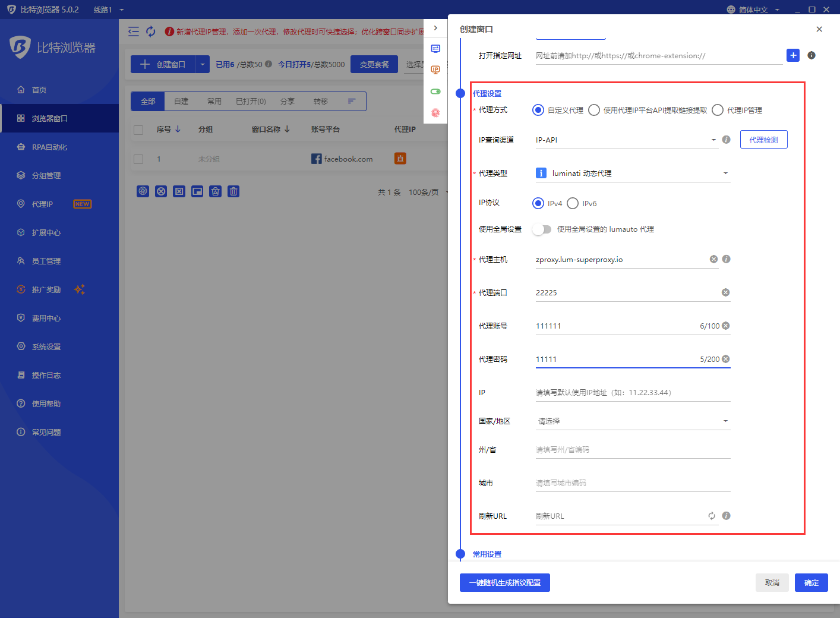
Task: Select the IPv6 protocol option
Action: (x=572, y=203)
